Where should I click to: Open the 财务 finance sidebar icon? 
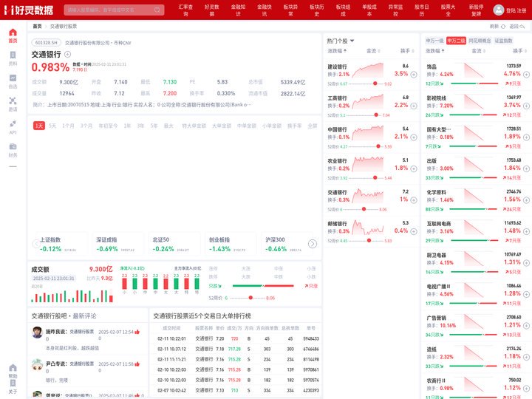pyautogui.click(x=13, y=150)
